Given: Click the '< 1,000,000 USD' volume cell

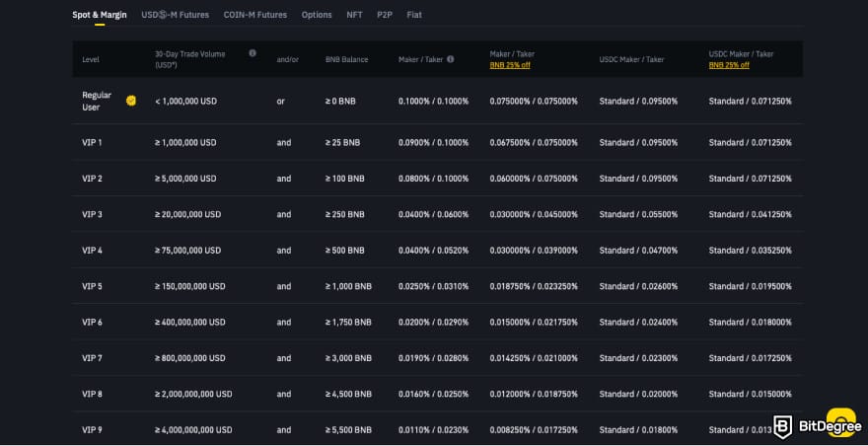Looking at the screenshot, I should click(x=186, y=102).
